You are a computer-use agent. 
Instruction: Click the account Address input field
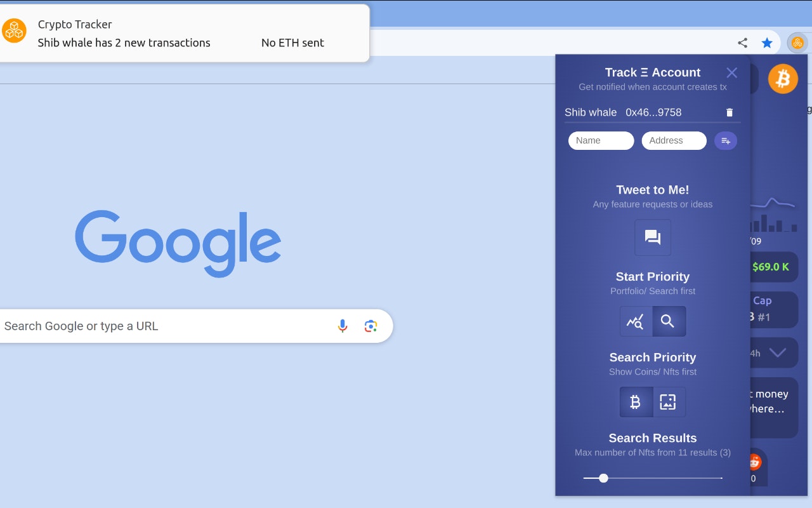[x=674, y=141]
